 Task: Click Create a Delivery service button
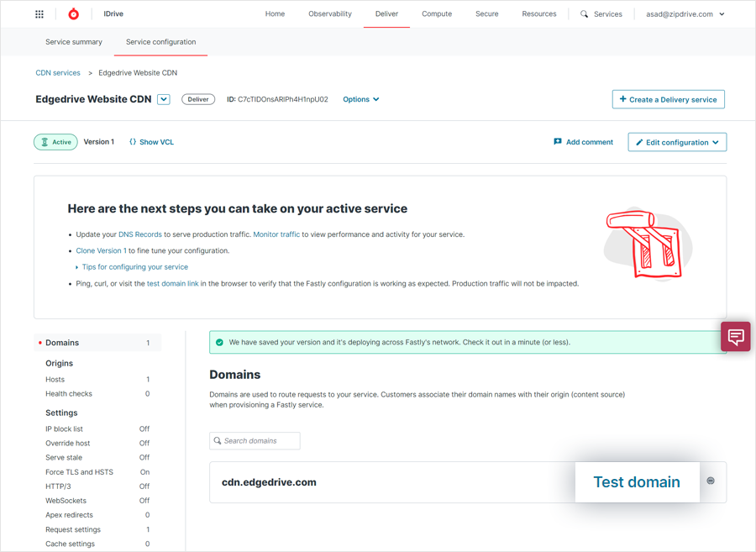(x=669, y=99)
